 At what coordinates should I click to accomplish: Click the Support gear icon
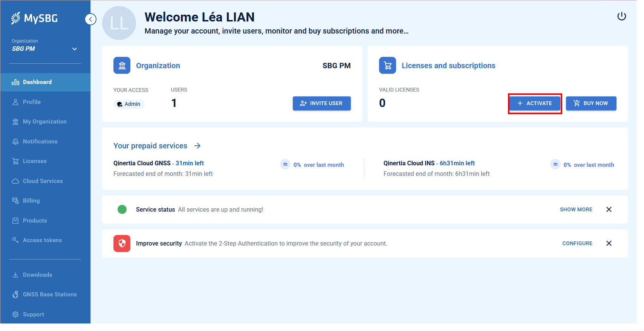click(15, 314)
